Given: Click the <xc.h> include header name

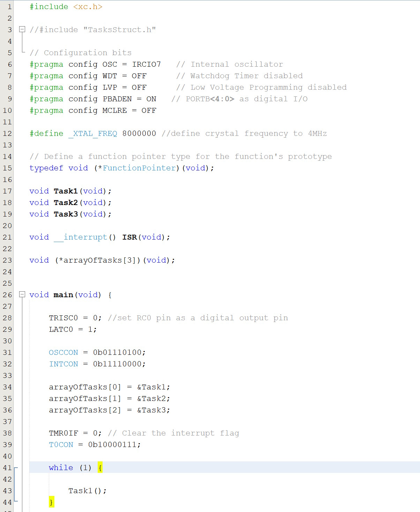Looking at the screenshot, I should 88,7.
